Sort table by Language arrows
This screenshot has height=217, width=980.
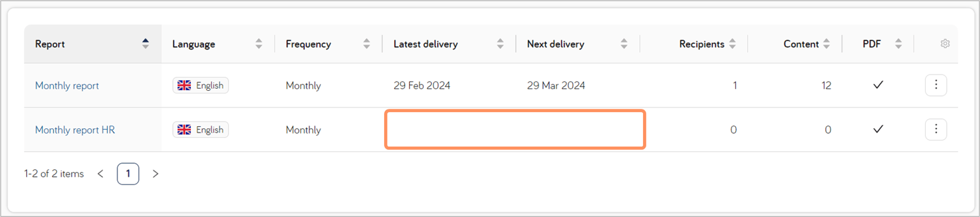[259, 44]
